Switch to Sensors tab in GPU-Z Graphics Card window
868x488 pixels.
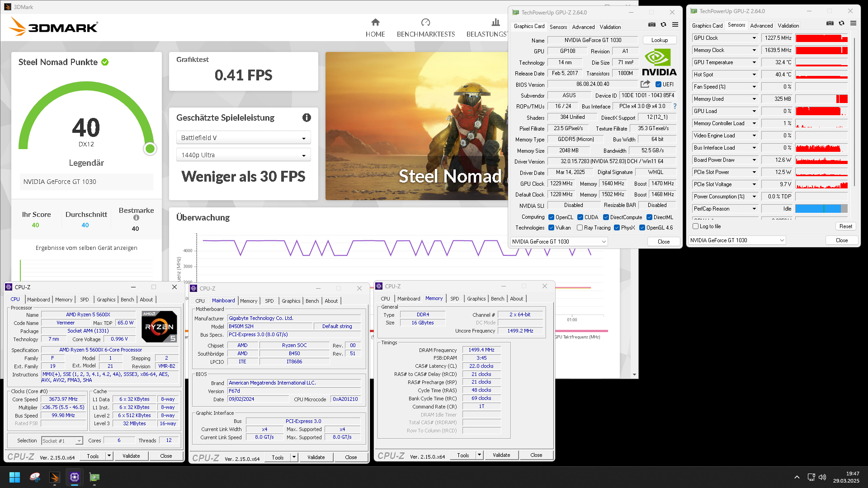[558, 27]
